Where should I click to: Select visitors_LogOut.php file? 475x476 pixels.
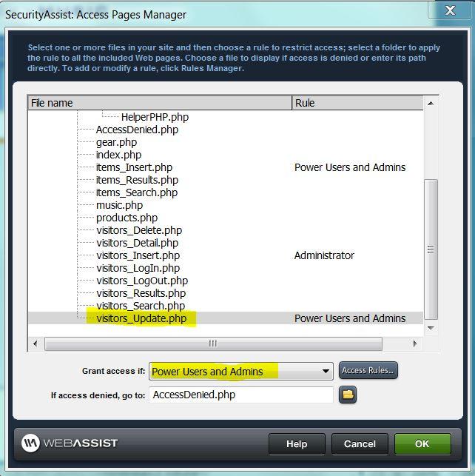click(142, 281)
